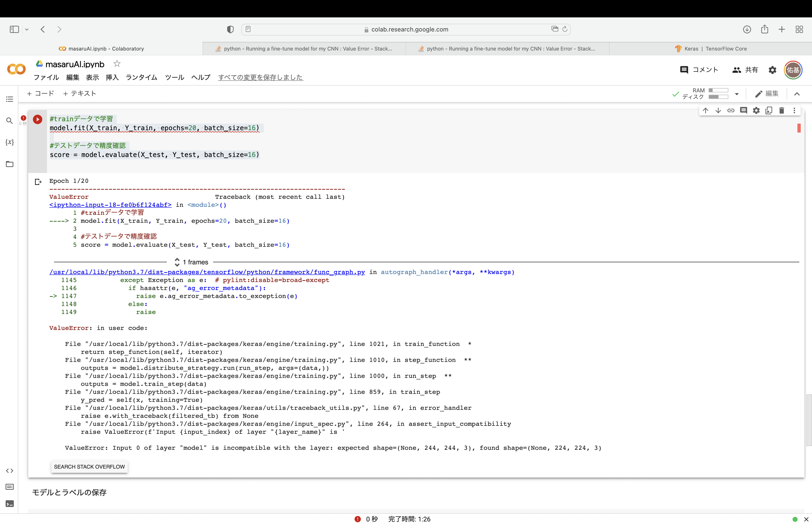The image size is (812, 525).
Task: Star the masaruAI.ipynb notebook
Action: pyautogui.click(x=117, y=64)
